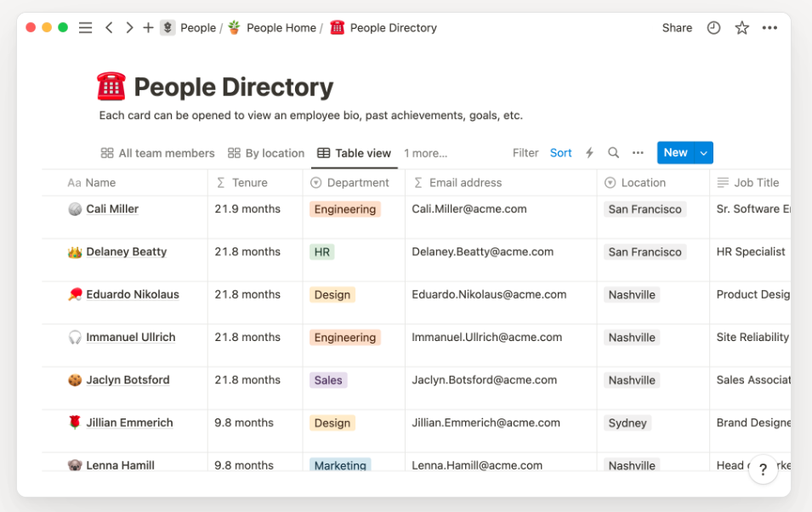Favorite this page with the star
Image resolution: width=812 pixels, height=512 pixels.
coord(741,28)
